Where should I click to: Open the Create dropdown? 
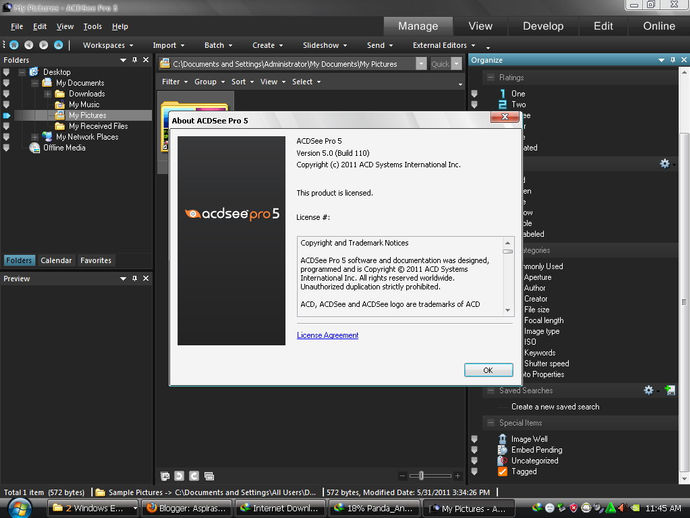coord(267,45)
